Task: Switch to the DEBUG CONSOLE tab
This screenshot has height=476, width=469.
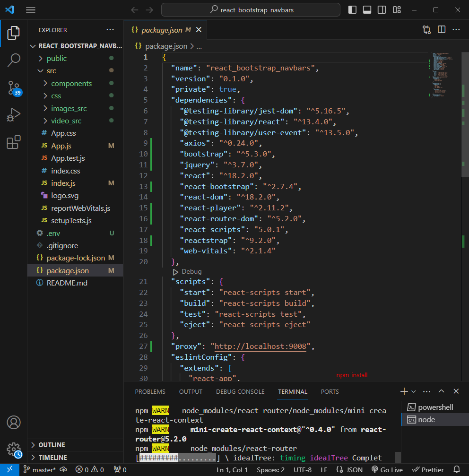Action: pyautogui.click(x=240, y=391)
